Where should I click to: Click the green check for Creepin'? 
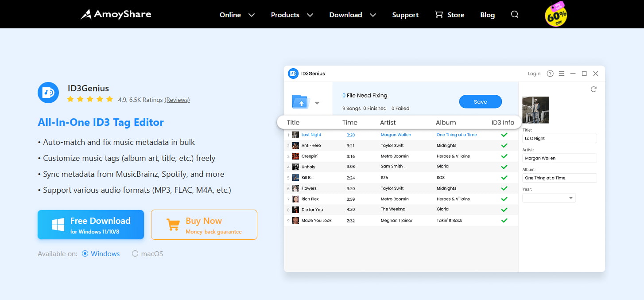504,156
